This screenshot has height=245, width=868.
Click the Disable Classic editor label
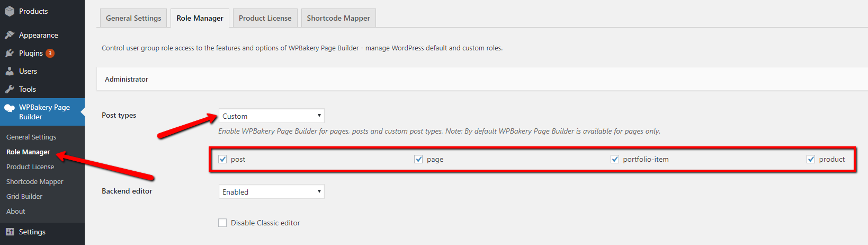[x=265, y=223]
